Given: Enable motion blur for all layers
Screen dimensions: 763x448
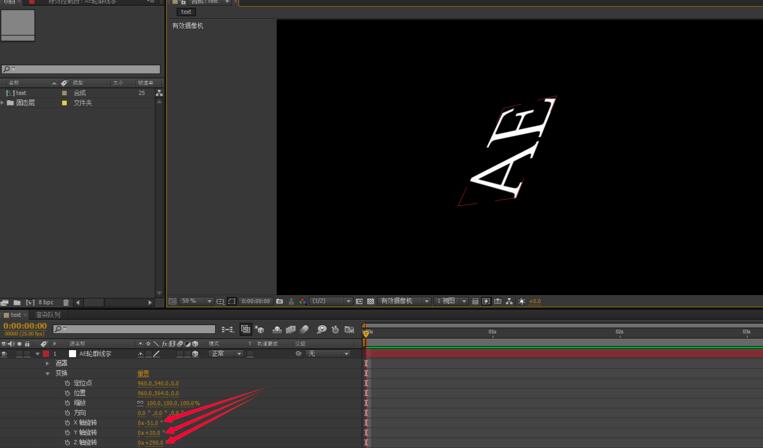Looking at the screenshot, I should pos(304,329).
